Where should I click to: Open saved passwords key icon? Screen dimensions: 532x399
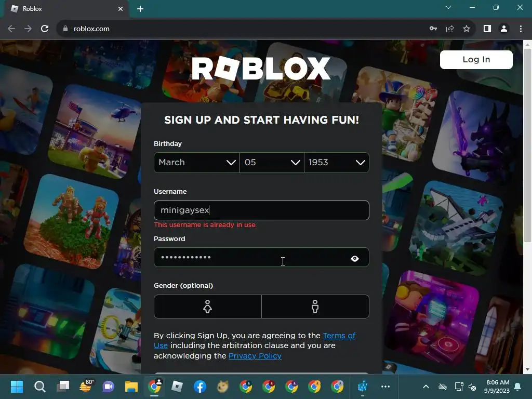click(433, 29)
